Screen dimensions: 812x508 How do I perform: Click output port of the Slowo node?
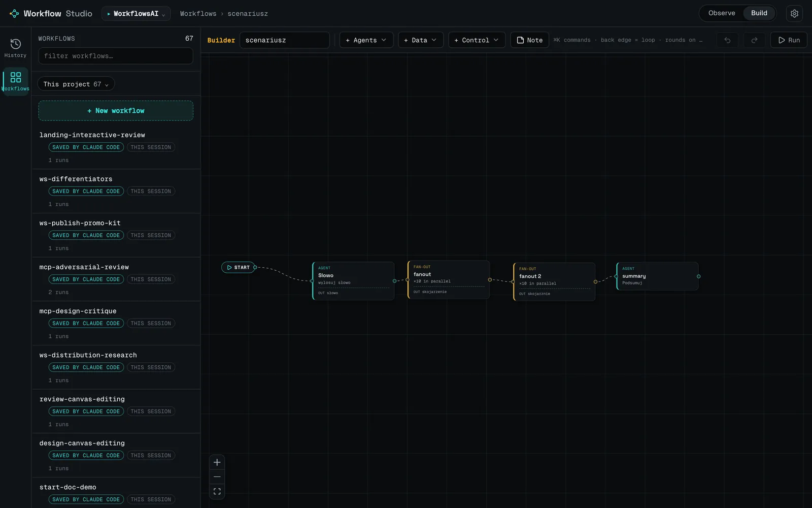[x=394, y=281]
